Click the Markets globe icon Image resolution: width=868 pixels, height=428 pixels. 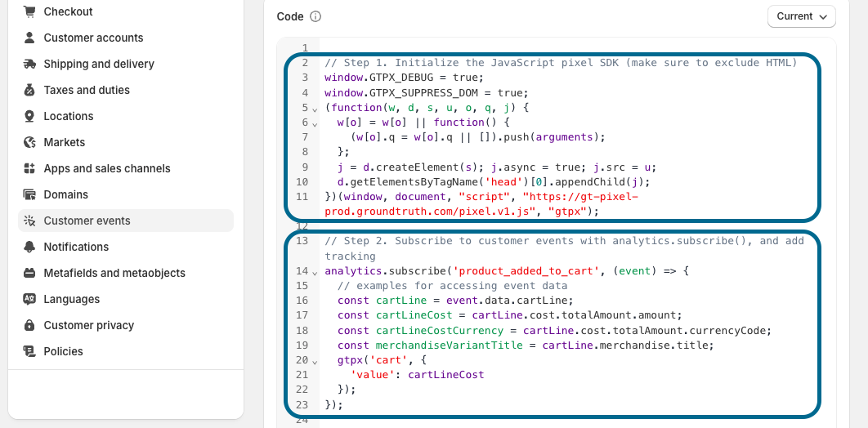click(x=29, y=142)
